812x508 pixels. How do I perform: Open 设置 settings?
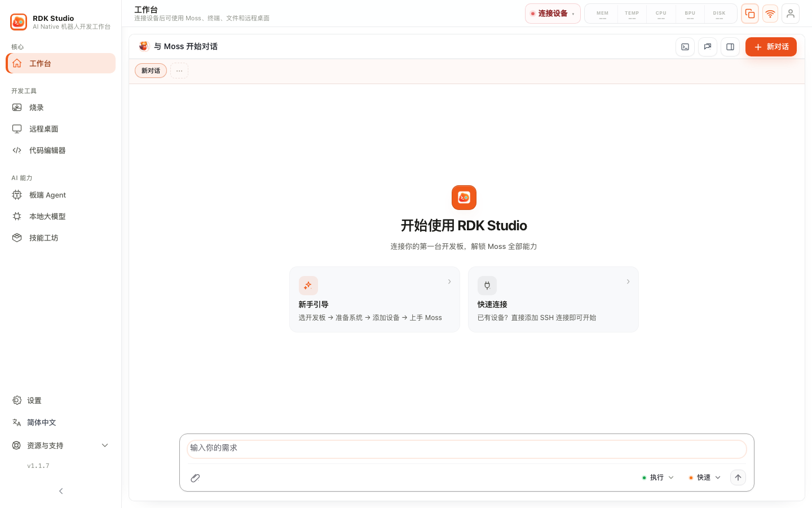(61, 400)
